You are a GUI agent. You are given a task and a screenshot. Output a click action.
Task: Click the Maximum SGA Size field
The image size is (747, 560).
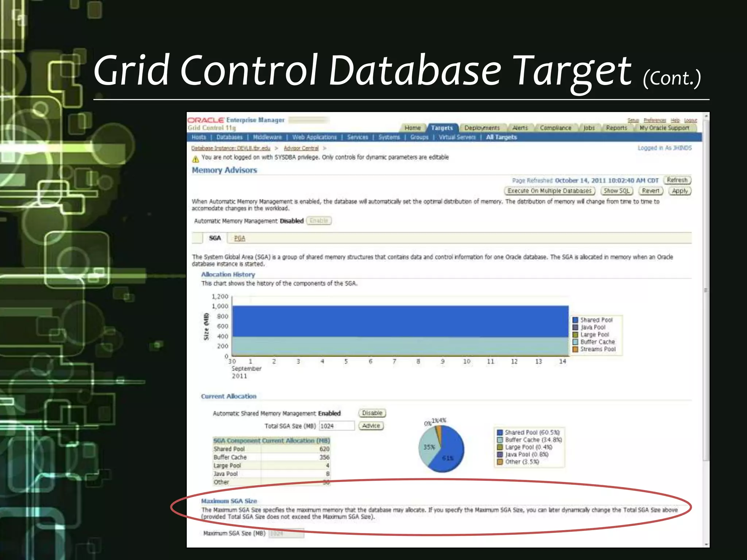point(286,533)
